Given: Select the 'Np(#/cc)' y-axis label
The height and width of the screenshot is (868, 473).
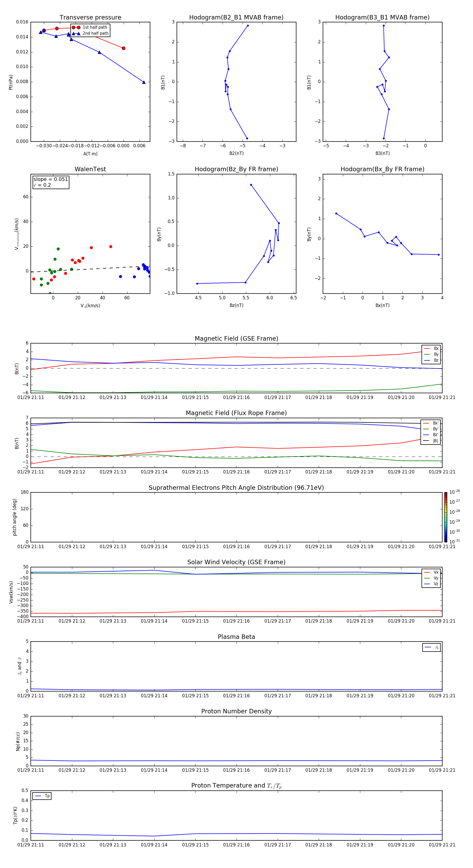Looking at the screenshot, I should pos(18,741).
